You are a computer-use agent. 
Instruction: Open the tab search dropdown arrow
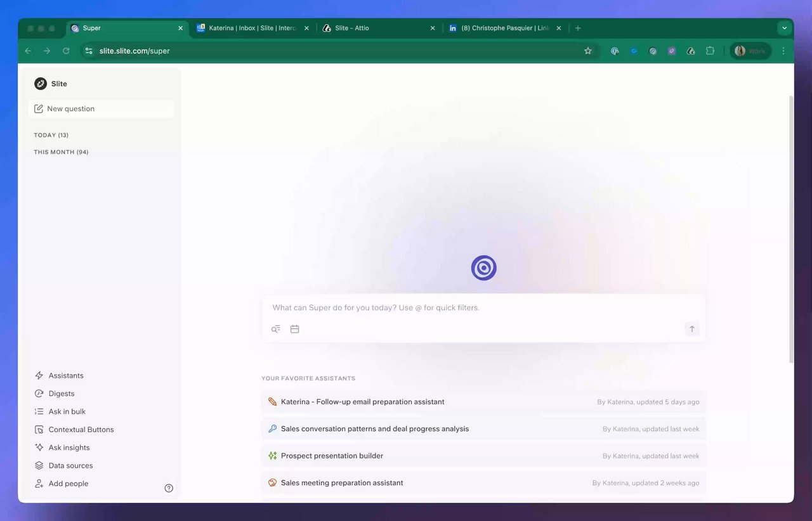785,29
